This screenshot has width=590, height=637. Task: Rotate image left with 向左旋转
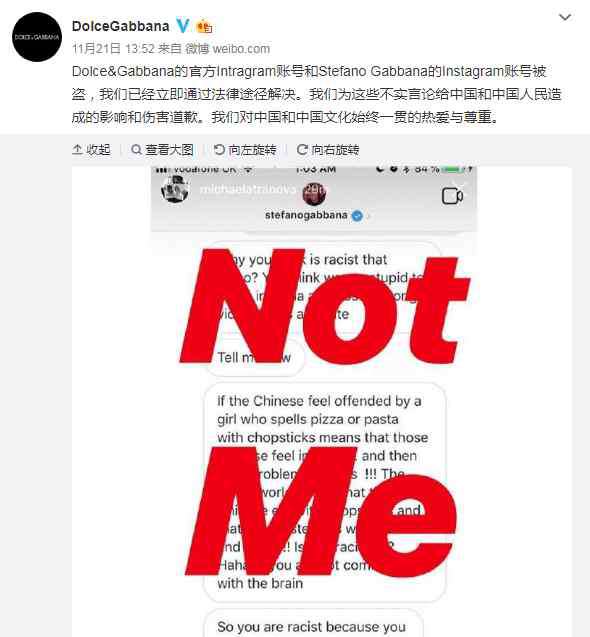(245, 150)
